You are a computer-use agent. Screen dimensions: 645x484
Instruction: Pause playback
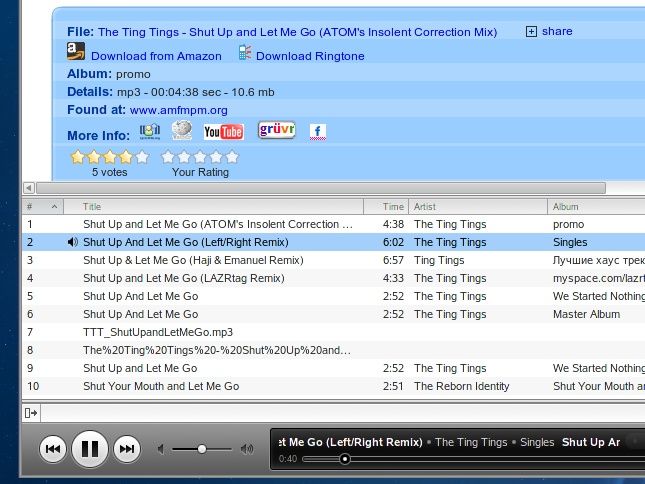pyautogui.click(x=90, y=449)
